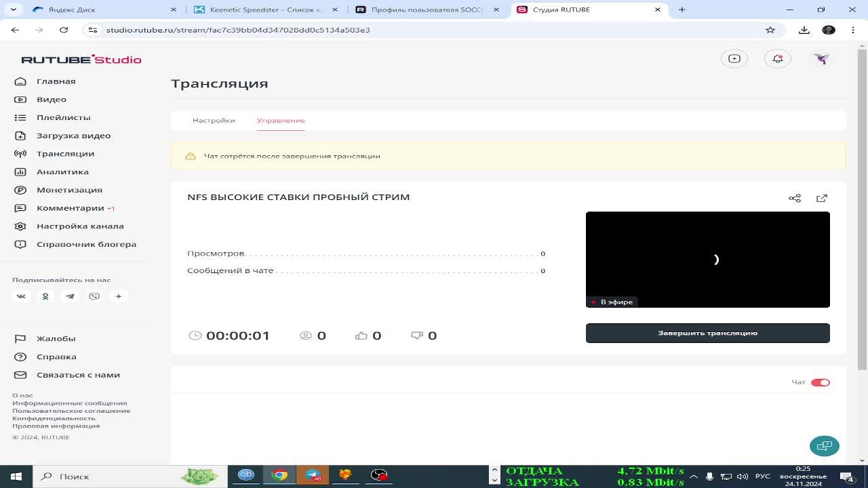
Task: Open Плейлисты in the sidebar
Action: click(x=63, y=117)
